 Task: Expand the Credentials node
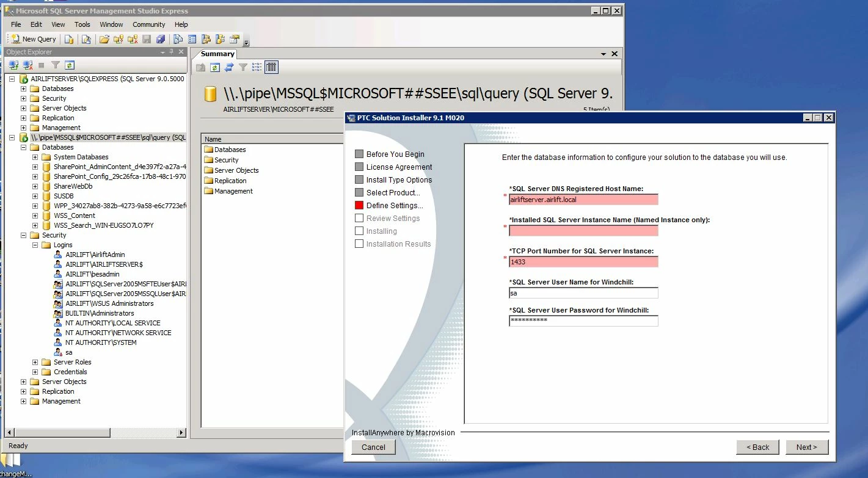[35, 372]
